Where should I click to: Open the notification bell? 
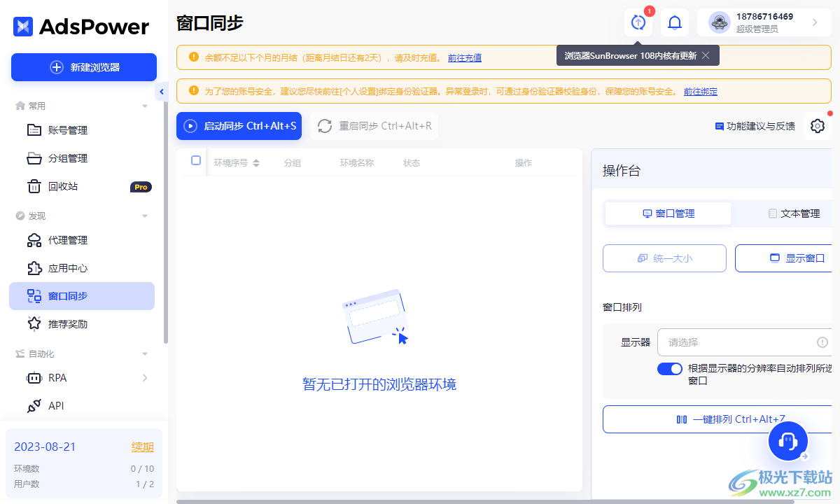pos(674,22)
